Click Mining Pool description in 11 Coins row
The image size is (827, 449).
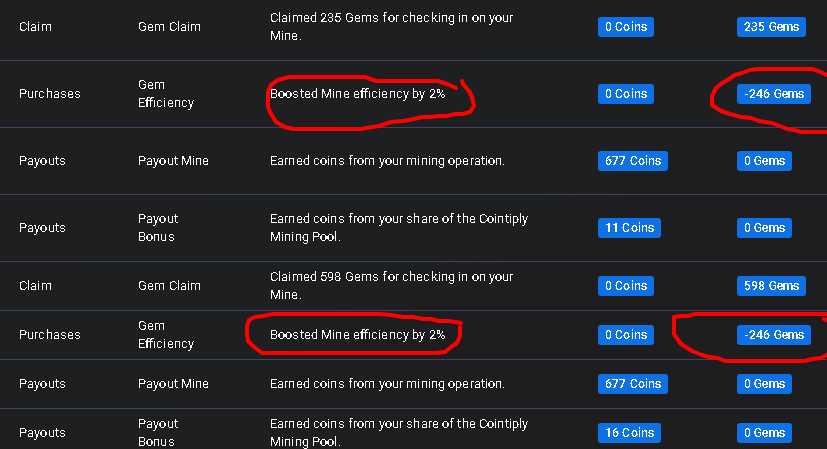[399, 228]
